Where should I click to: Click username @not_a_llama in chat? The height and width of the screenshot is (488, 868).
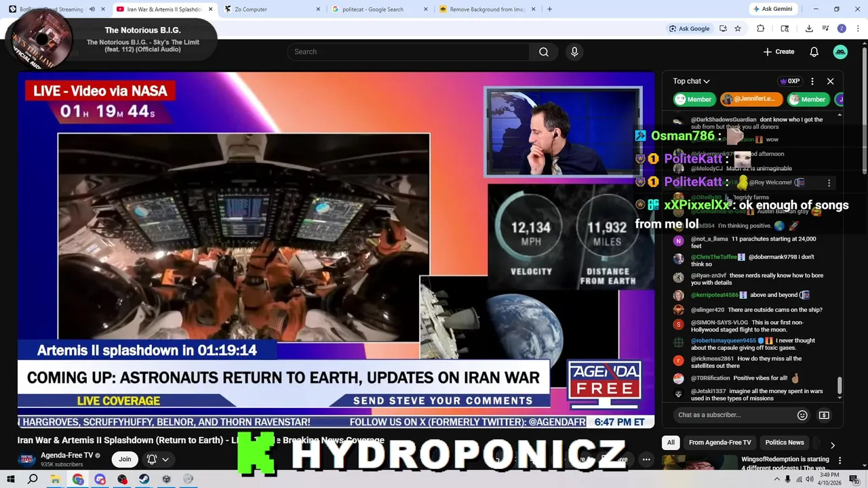pyautogui.click(x=709, y=239)
